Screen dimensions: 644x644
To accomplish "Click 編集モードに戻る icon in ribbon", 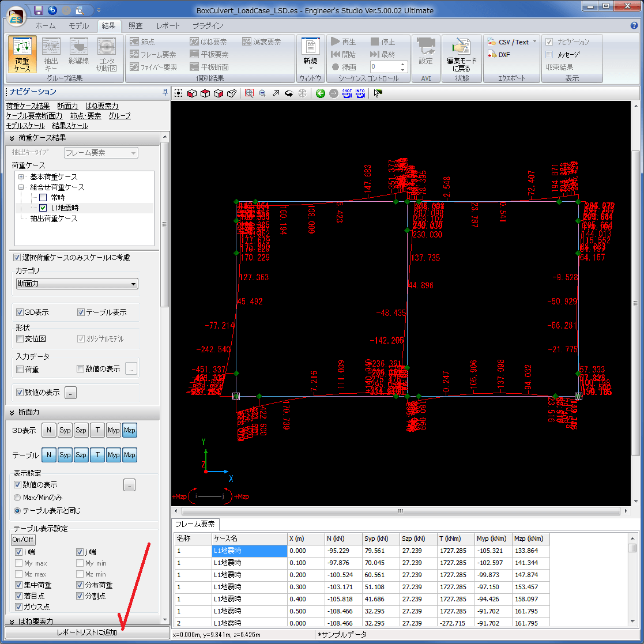I will 462,55.
